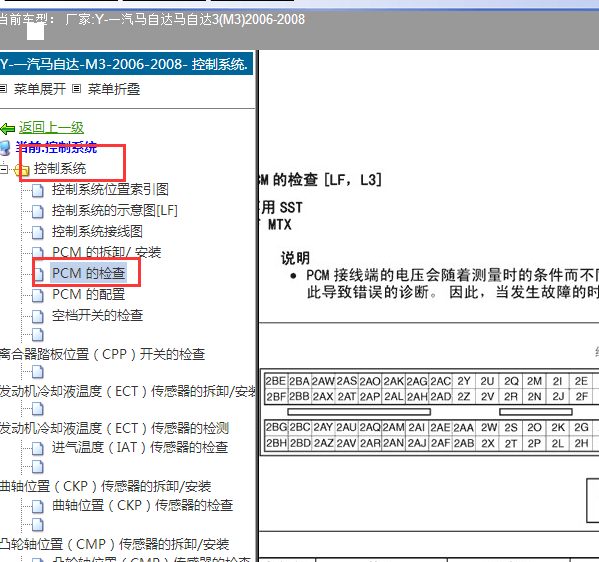Collapse the 控制系统 tree node
This screenshot has height=562, width=599.
(x=4, y=168)
